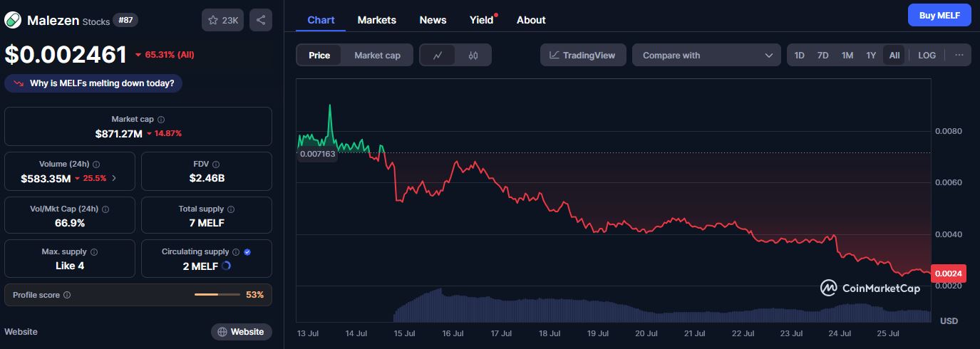The image size is (980, 349).
Task: Click the FDV info icon
Action: click(x=215, y=164)
